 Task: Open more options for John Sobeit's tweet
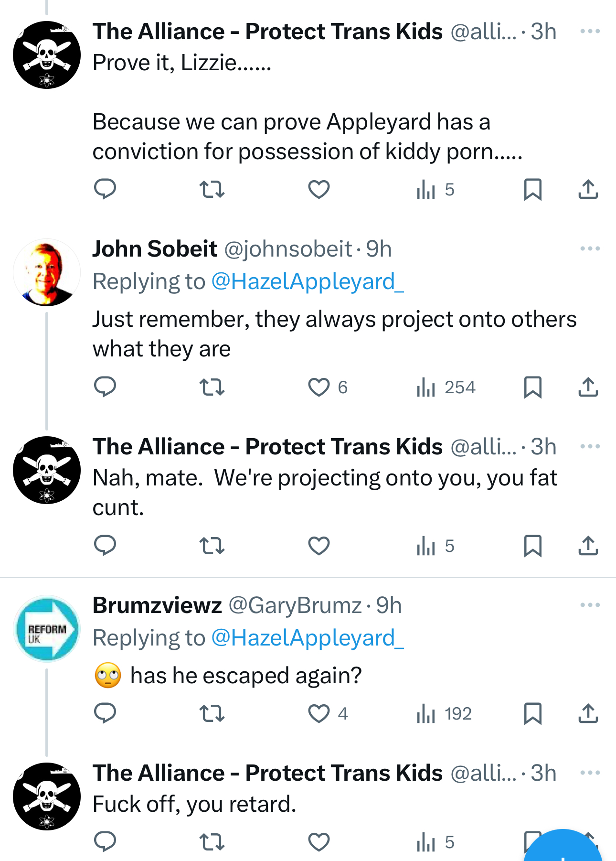(x=590, y=248)
